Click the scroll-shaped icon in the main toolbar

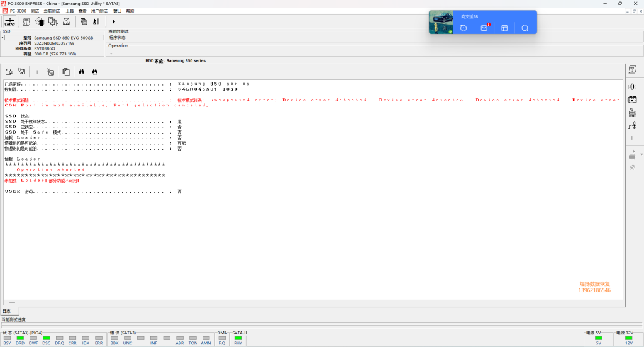click(26, 21)
